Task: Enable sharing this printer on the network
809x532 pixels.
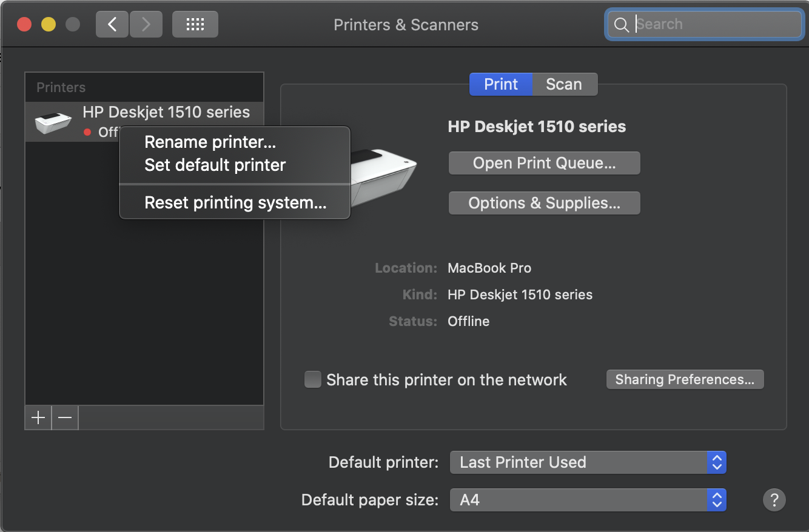Action: pos(312,379)
